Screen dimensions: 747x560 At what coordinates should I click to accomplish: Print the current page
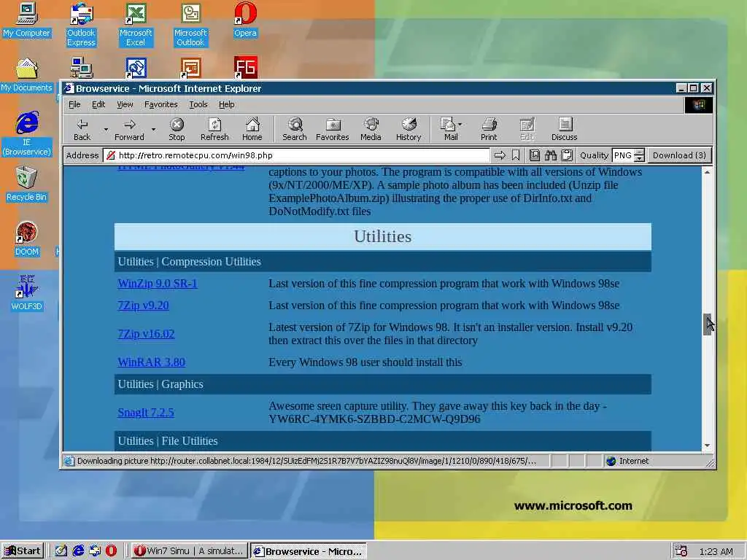[x=489, y=130]
